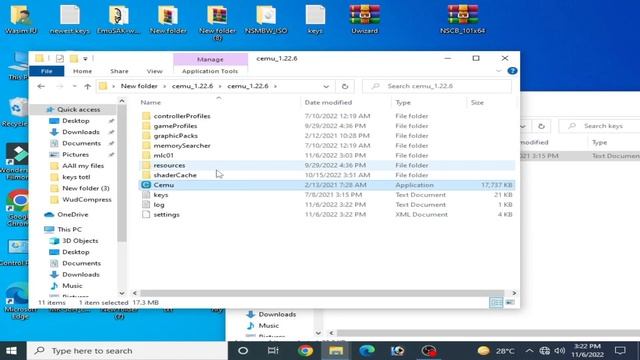Switch to details view layout

(496, 302)
